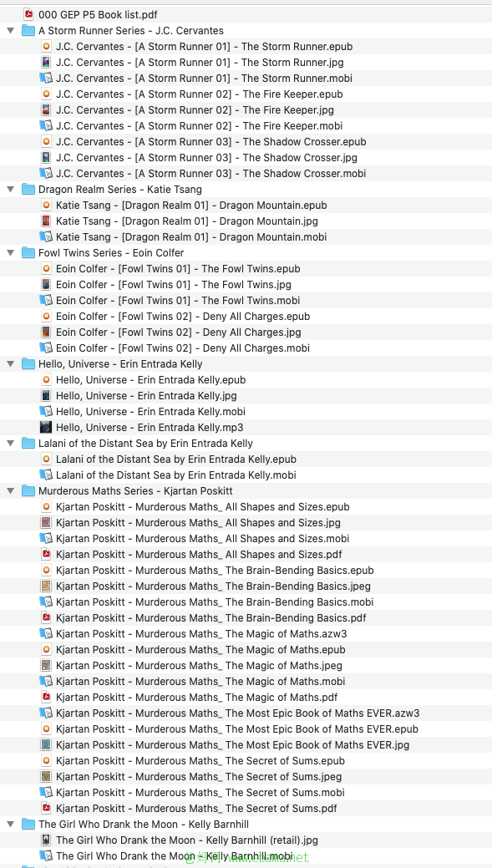The image size is (492, 868).
Task: Click the azw3 icon of The Magic of Maths.azw3
Action: coord(46,634)
